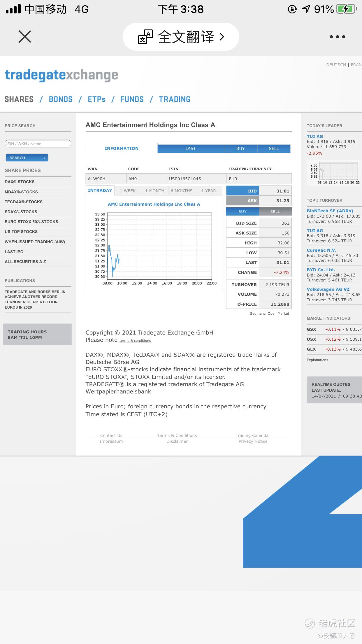Click the BUY button below ask price
The width and height of the screenshot is (362, 644).
[242, 211]
